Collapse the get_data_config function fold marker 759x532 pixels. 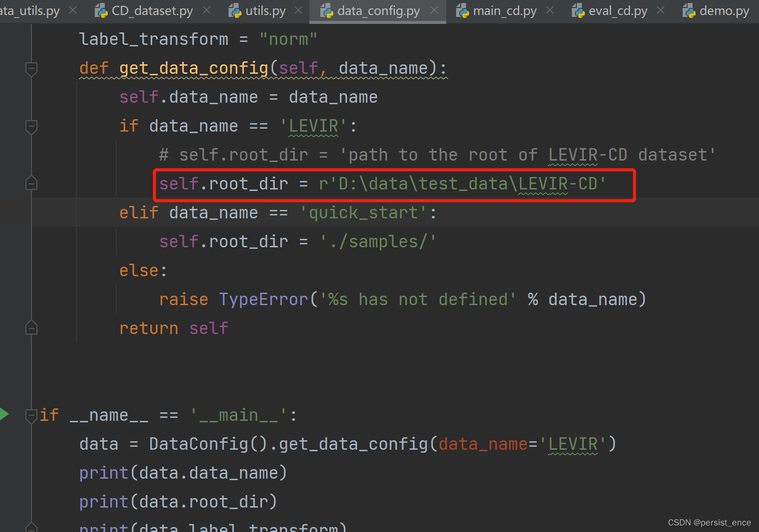pyautogui.click(x=31, y=68)
